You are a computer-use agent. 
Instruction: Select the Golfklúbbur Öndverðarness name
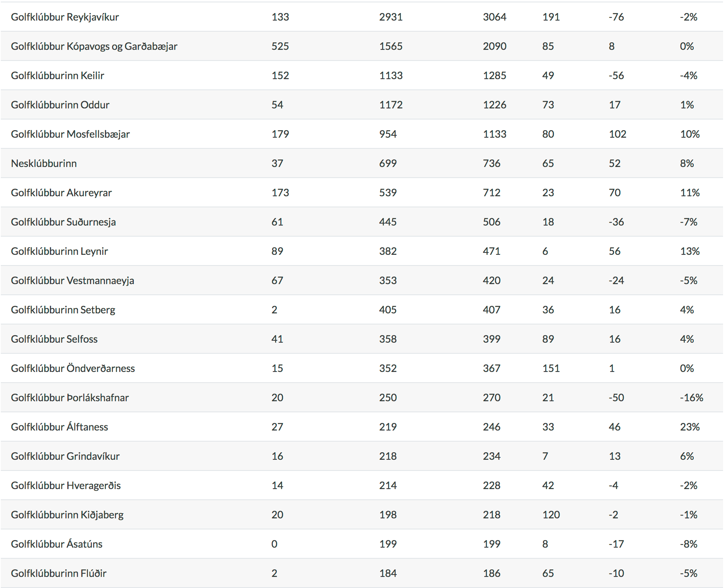[x=73, y=368]
